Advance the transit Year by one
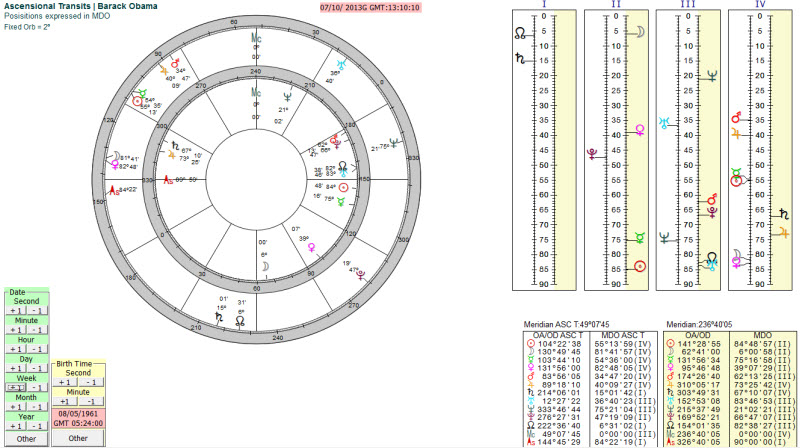The image size is (800, 448). click(x=16, y=427)
